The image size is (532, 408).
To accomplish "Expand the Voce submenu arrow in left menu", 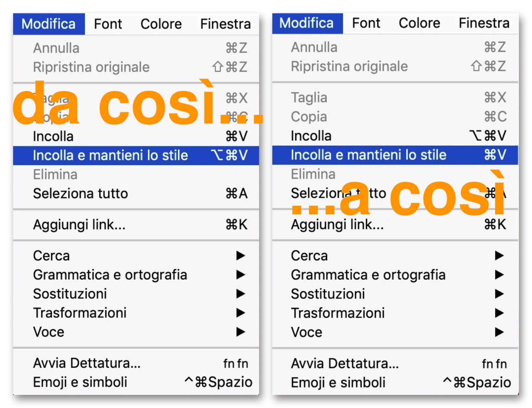I will click(240, 332).
